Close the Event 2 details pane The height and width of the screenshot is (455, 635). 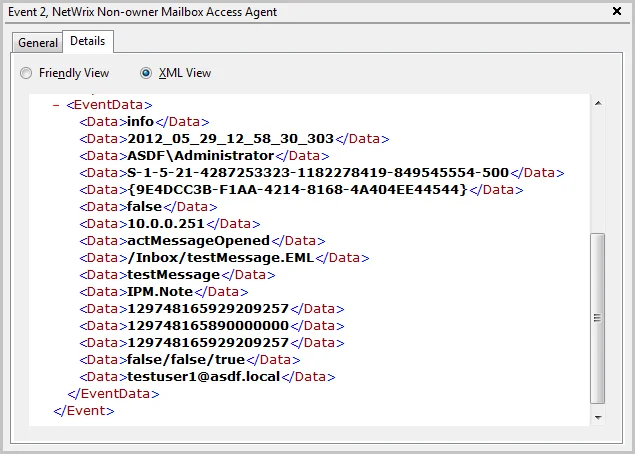[616, 11]
